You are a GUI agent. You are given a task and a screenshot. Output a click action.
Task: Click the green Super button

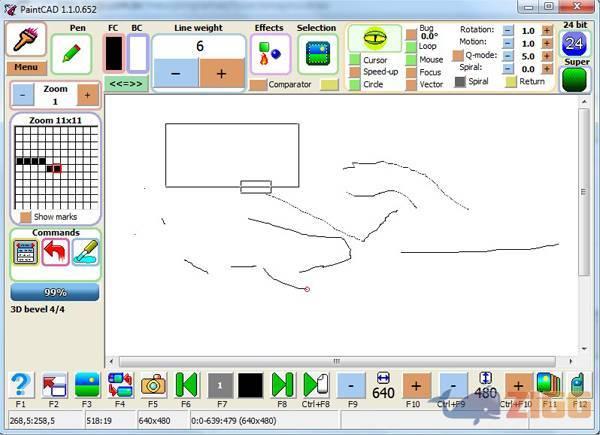pyautogui.click(x=574, y=80)
